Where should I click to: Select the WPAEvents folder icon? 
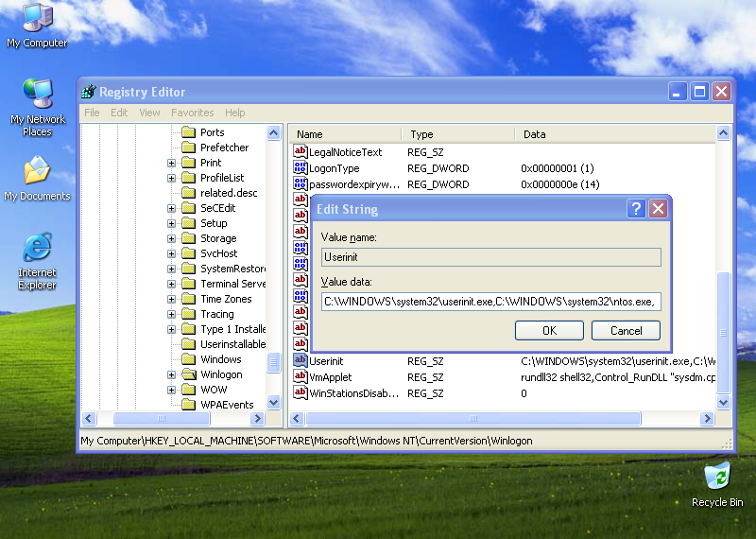pyautogui.click(x=188, y=405)
